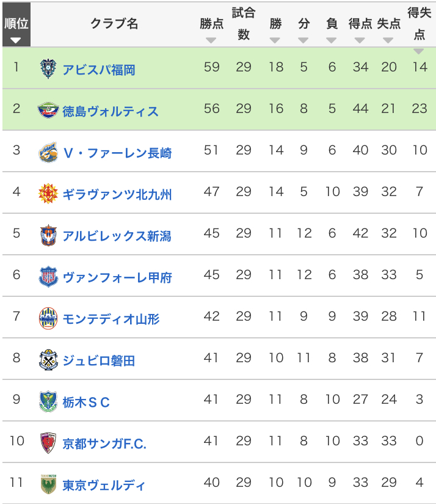Click the Giravanz Kitakyushu sun emblem
The image size is (436, 504).
tap(48, 193)
